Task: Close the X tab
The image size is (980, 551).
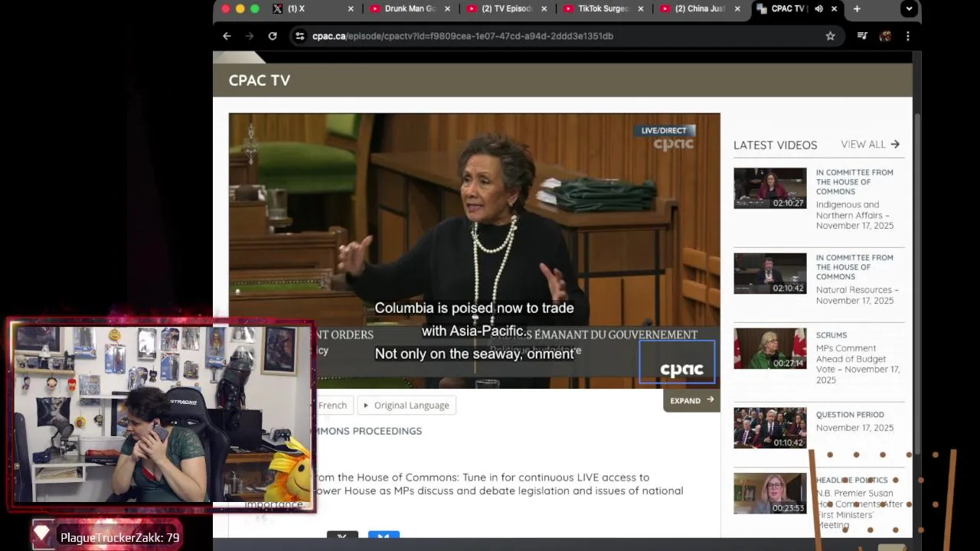Action: pos(351,8)
